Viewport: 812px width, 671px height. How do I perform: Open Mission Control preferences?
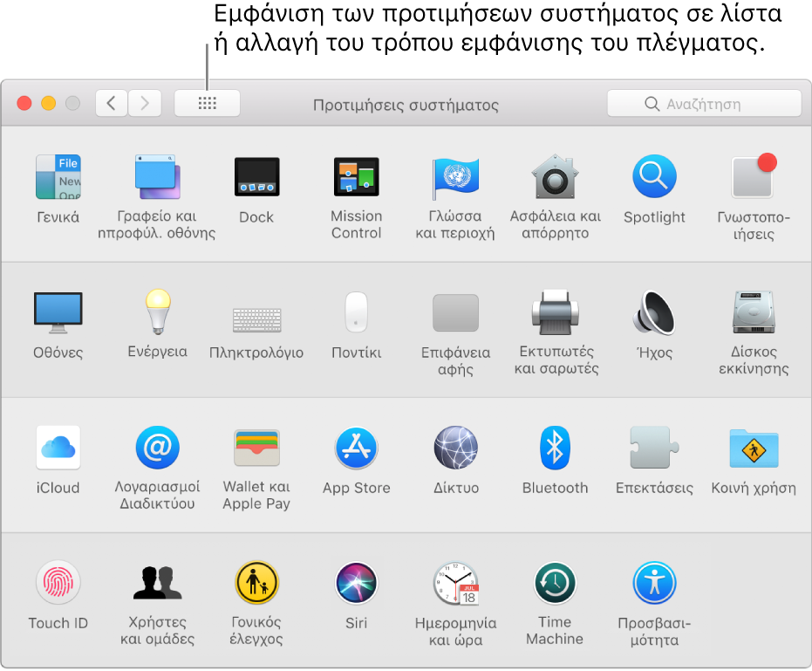[x=356, y=176]
